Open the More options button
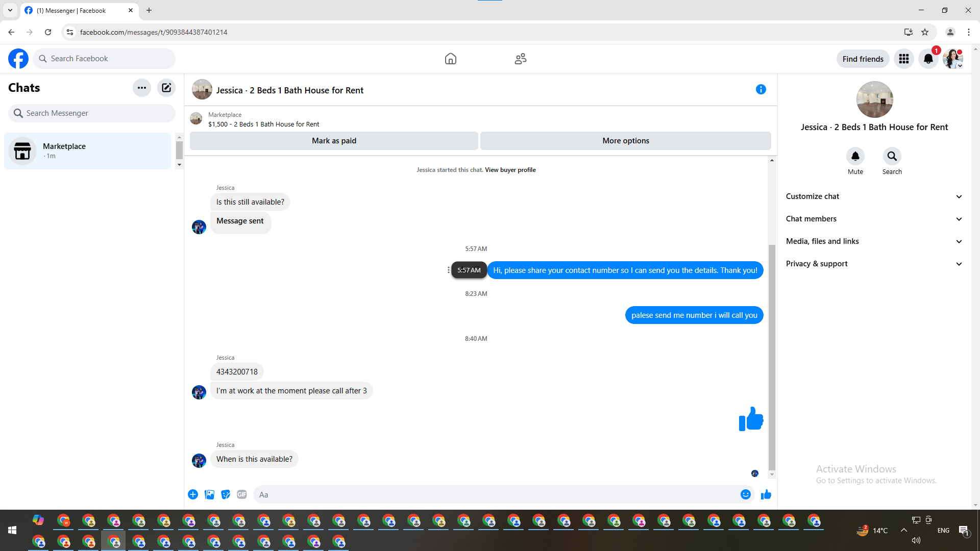Screen dimensions: 980x551 coord(626,141)
